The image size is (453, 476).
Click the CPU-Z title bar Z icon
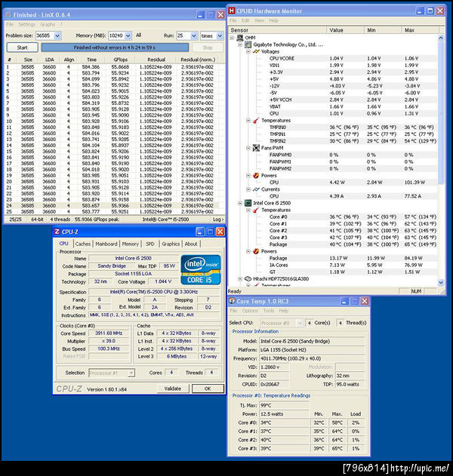pyautogui.click(x=57, y=232)
